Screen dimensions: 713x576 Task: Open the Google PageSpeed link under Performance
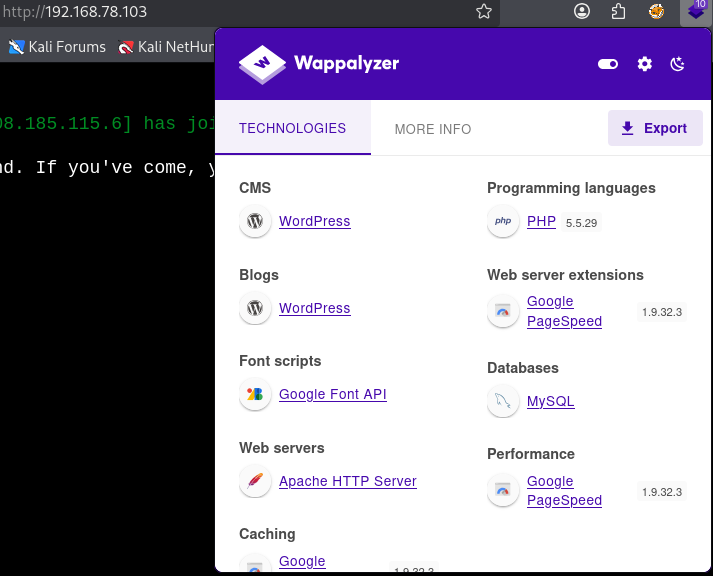click(x=564, y=491)
